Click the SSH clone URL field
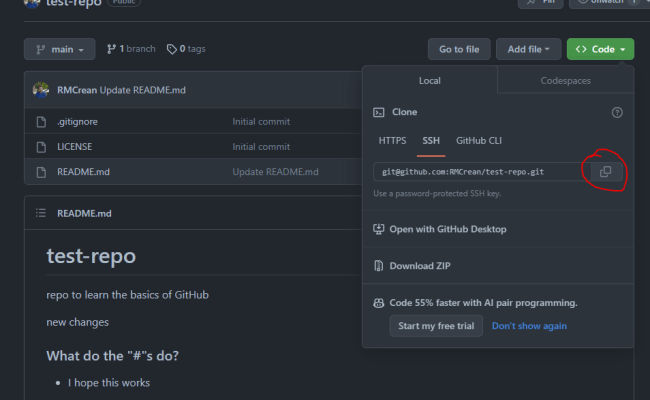The width and height of the screenshot is (650, 400). pos(481,172)
